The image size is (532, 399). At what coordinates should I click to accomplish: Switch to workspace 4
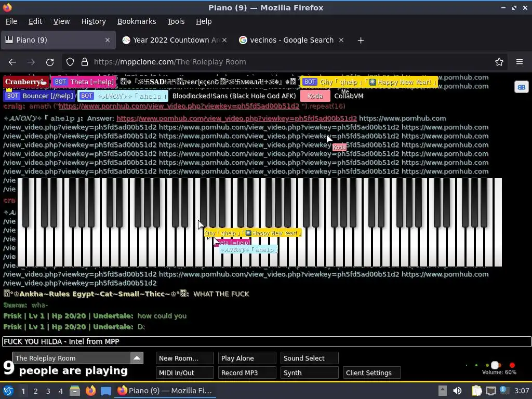tap(61, 391)
